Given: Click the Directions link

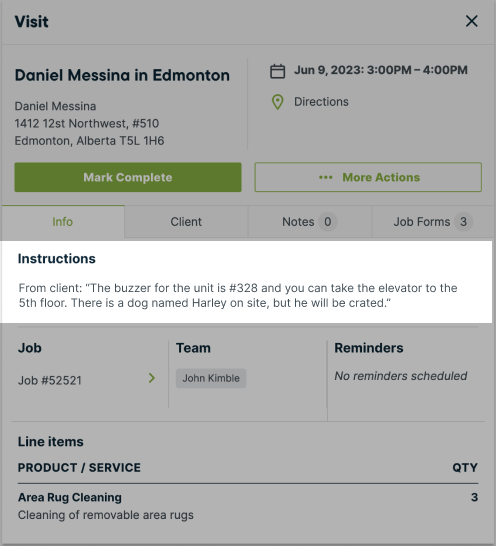Looking at the screenshot, I should point(321,102).
